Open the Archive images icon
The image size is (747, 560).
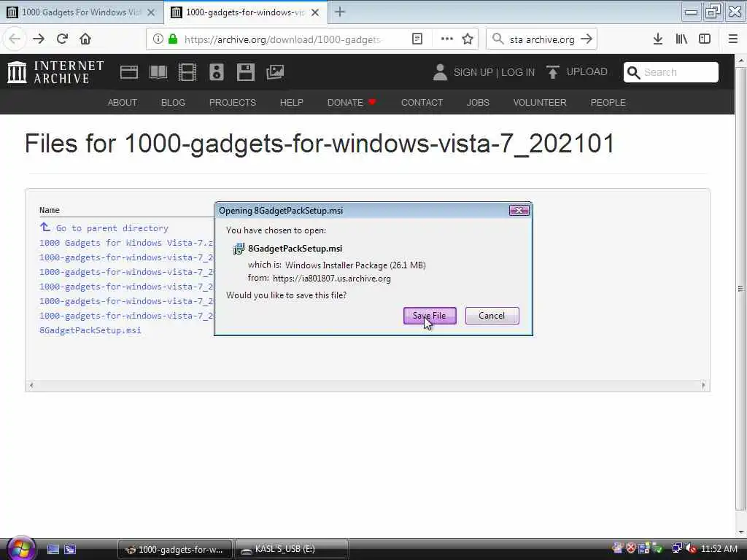(x=275, y=72)
